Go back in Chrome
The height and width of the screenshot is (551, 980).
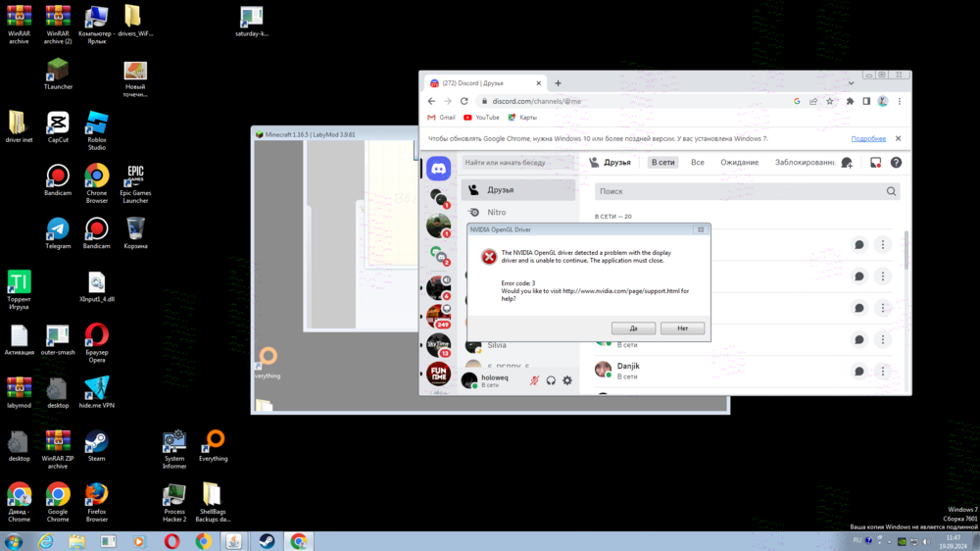pos(431,101)
